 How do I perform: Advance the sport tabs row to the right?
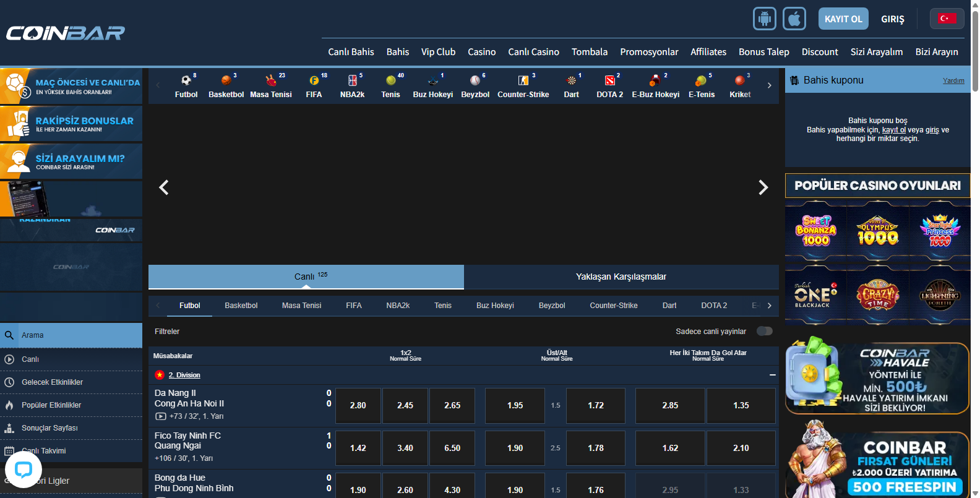click(x=770, y=306)
